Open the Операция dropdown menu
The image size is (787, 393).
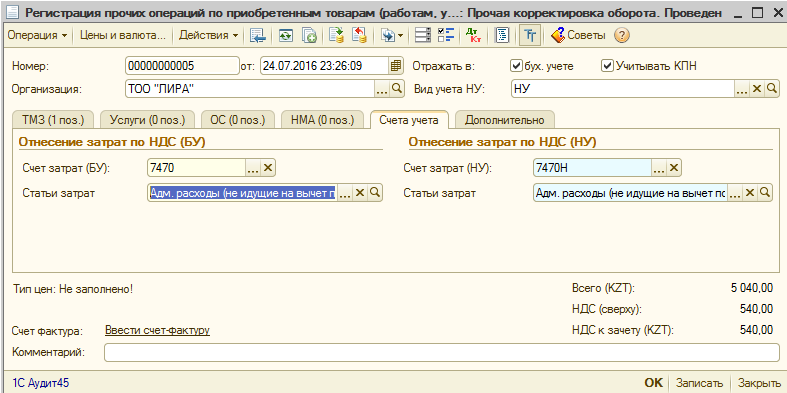37,36
